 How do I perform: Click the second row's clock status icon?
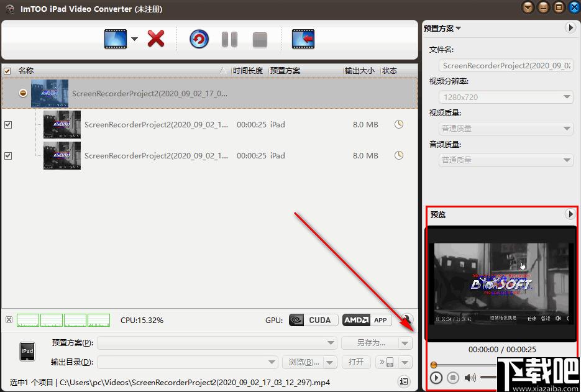pyautogui.click(x=399, y=155)
